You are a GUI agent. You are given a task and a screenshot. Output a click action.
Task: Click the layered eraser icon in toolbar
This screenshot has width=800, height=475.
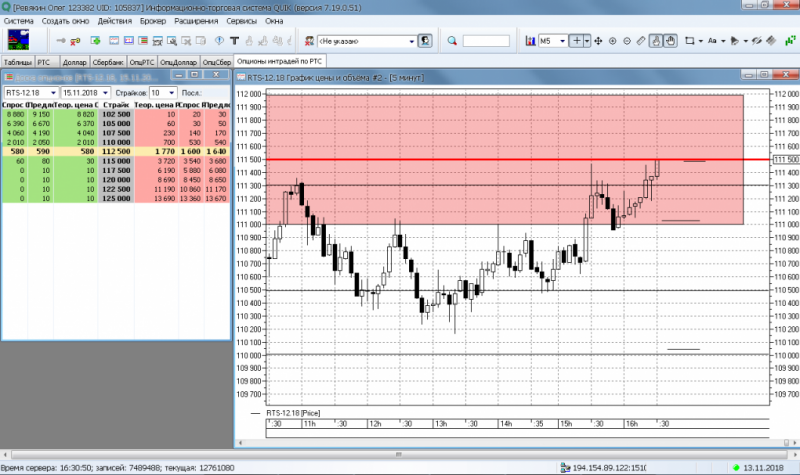tap(771, 41)
